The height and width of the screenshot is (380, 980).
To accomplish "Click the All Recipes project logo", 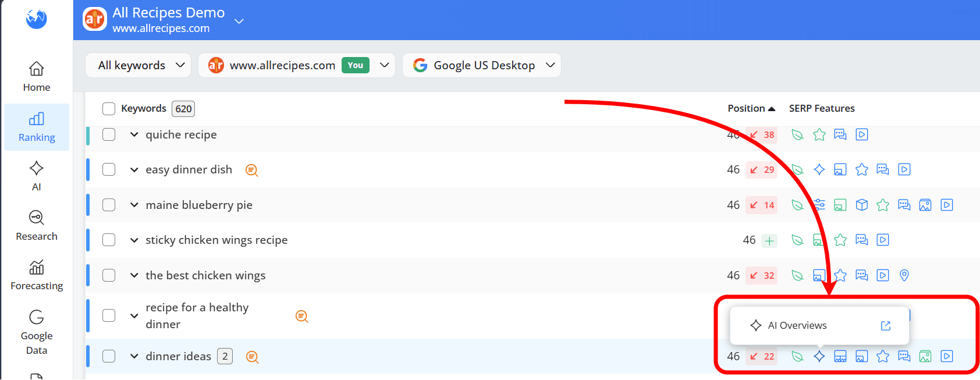I will click(x=95, y=19).
